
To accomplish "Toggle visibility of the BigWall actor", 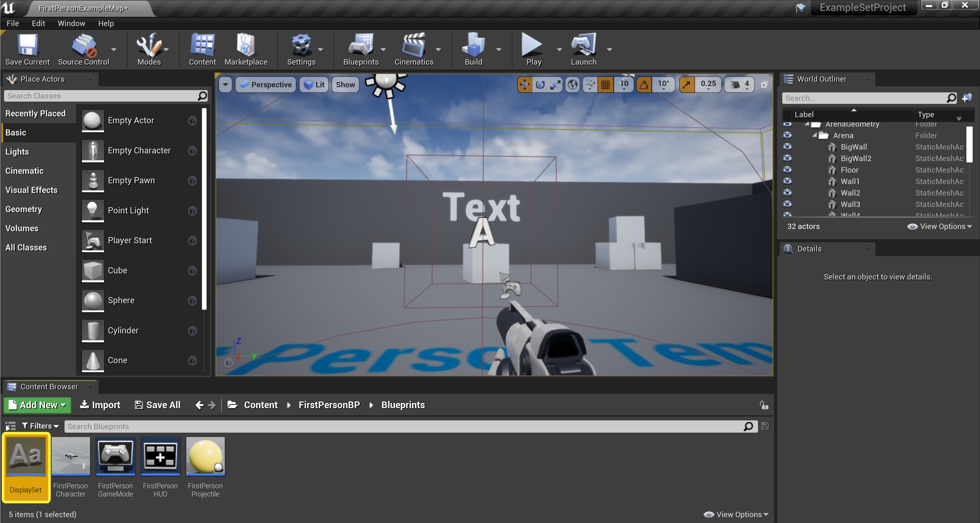I will point(788,147).
